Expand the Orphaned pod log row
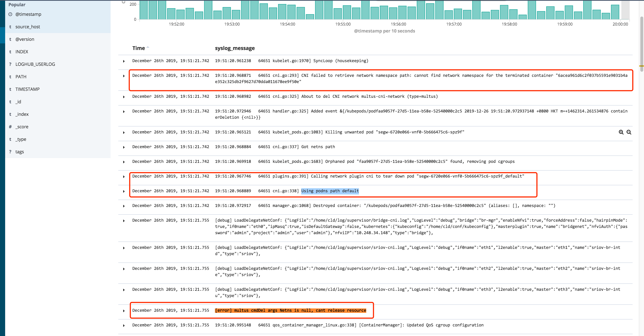The width and height of the screenshot is (644, 336). [x=124, y=162]
